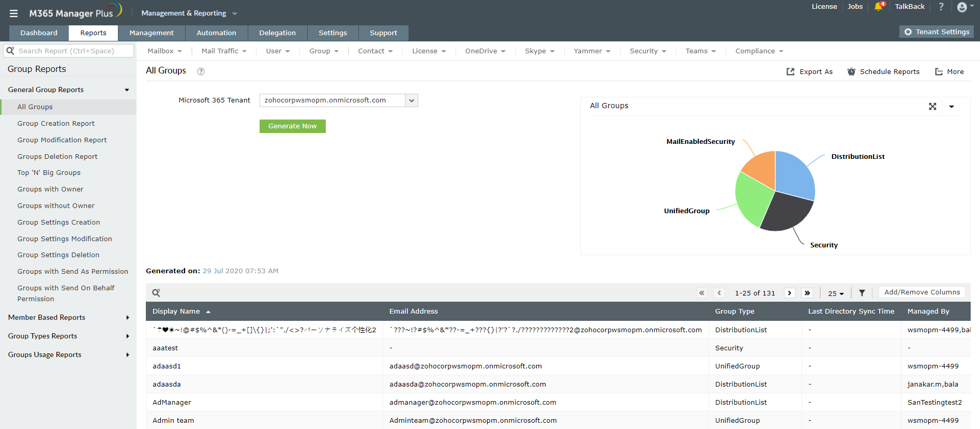Change rows per page from 25
The image size is (980, 429).
836,293
